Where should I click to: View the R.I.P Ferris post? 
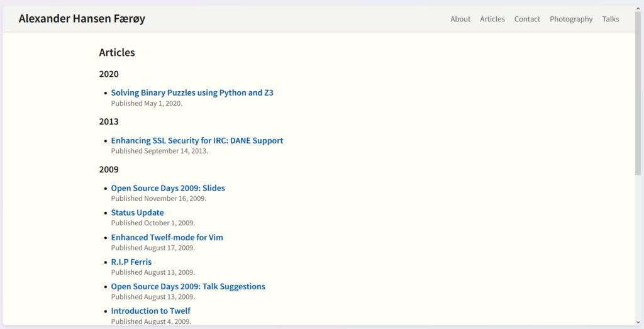click(x=131, y=262)
